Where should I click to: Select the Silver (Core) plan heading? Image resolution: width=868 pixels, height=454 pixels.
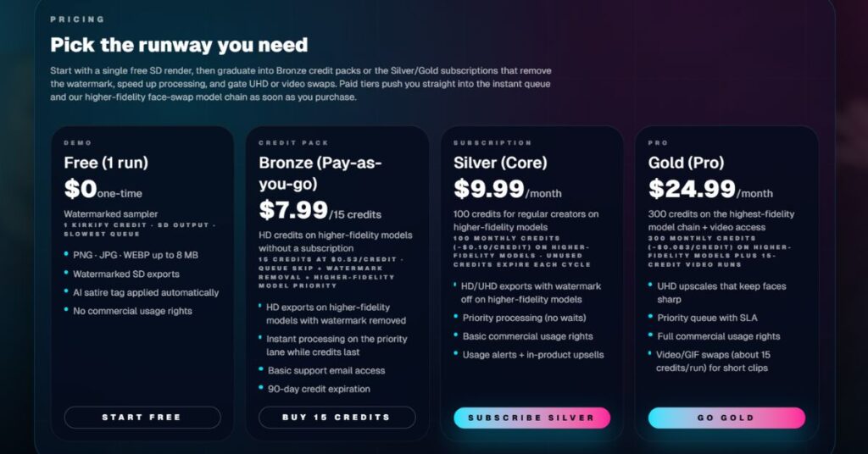[500, 163]
